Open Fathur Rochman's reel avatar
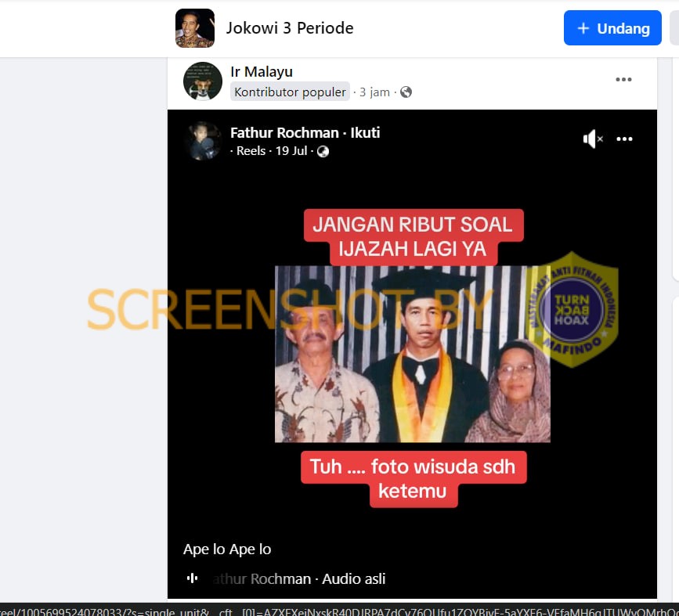 (x=203, y=141)
